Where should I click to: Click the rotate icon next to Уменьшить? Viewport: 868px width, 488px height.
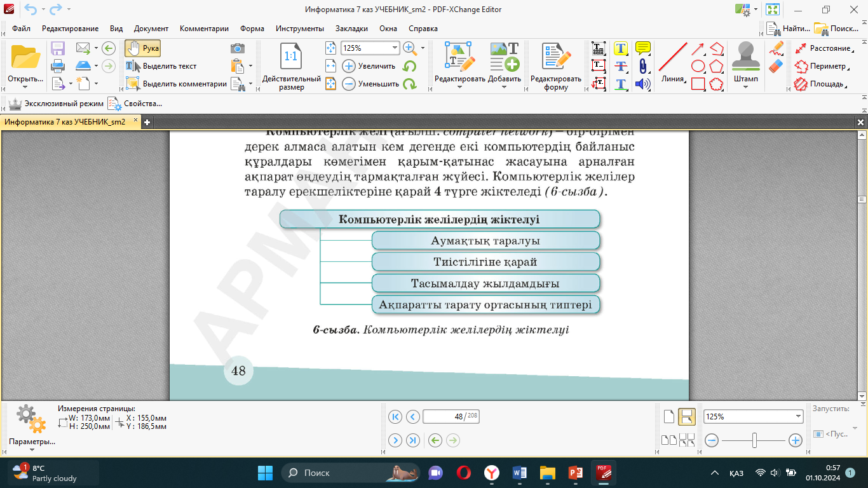point(410,84)
